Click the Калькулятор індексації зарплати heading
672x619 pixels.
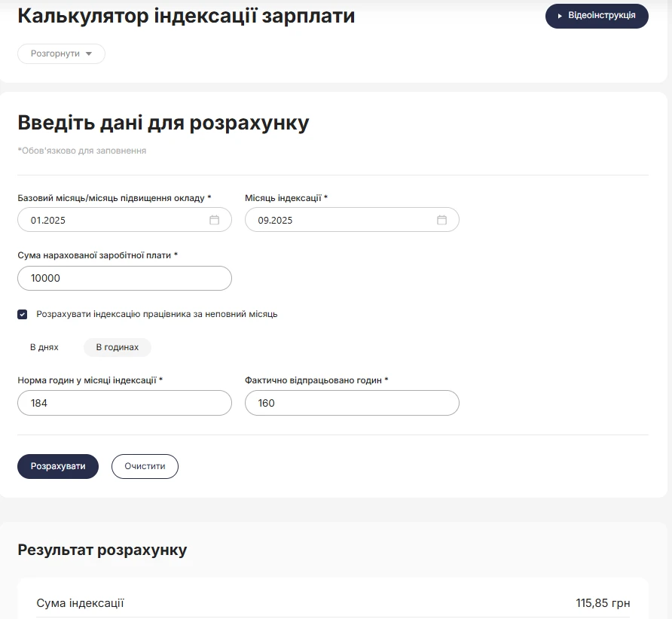[186, 16]
